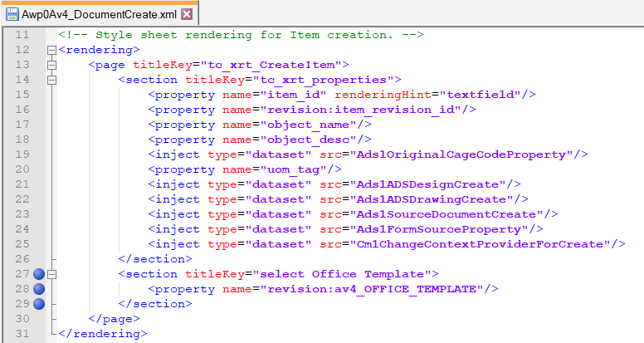Switch to the Awp0Av4_DocumentCreate.xml tab
The image size is (644, 343).
tap(98, 13)
